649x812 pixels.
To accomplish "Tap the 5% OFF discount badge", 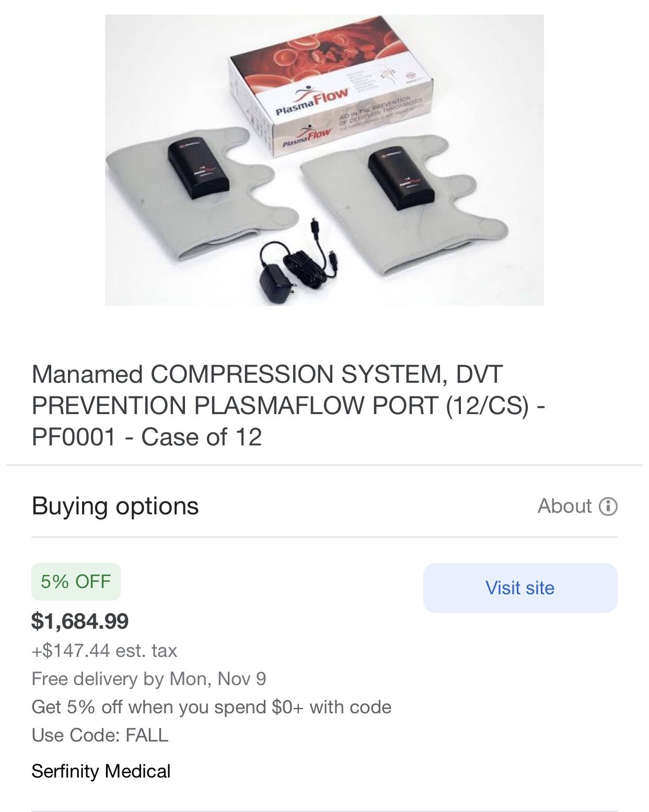I will 76,581.
